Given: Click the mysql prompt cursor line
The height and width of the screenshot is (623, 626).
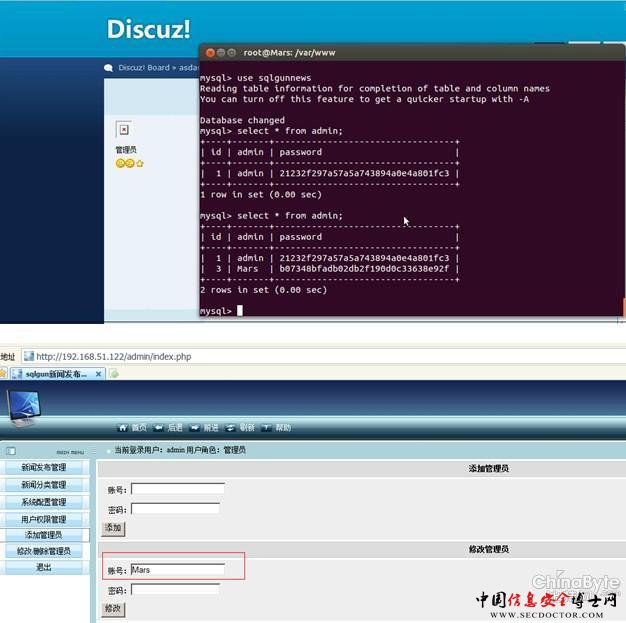Looking at the screenshot, I should click(x=221, y=311).
